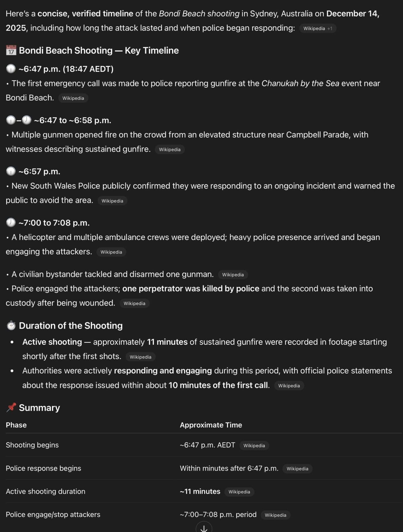Image resolution: width=403 pixels, height=532 pixels.
Task: Click the pushpin emoji next to Summary
Action: pos(11,407)
